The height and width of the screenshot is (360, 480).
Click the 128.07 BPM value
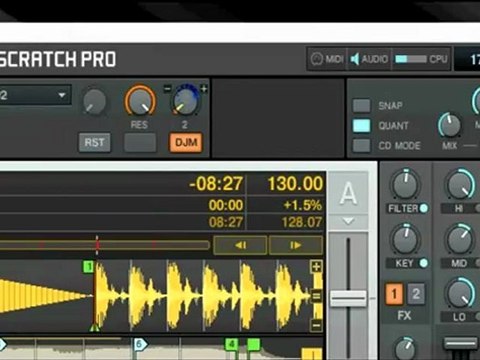click(x=302, y=222)
